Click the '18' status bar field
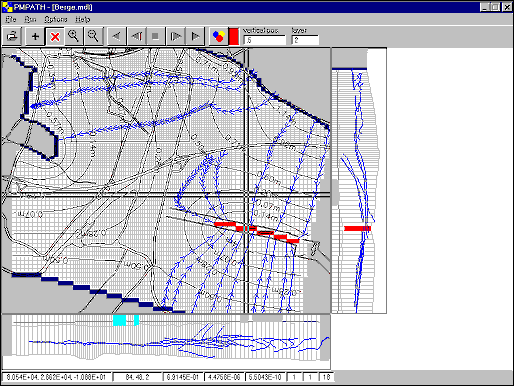The width and height of the screenshot is (514, 386). [326, 377]
